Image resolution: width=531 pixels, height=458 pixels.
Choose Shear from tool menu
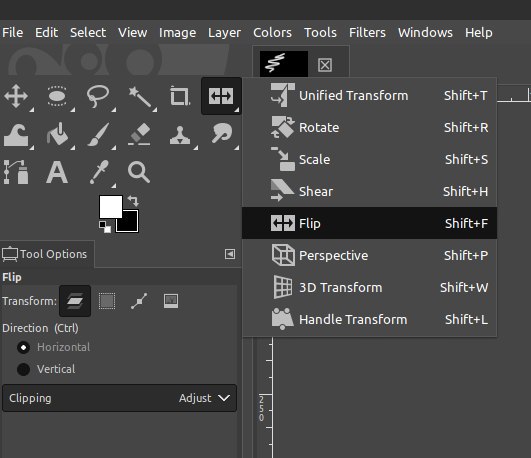369,191
